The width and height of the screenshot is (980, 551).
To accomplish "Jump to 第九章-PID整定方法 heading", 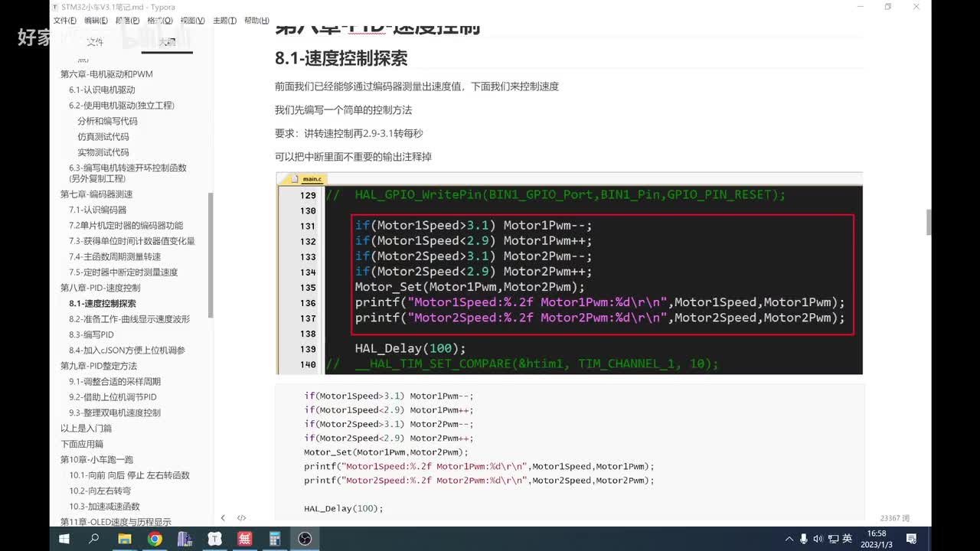I will (x=99, y=366).
